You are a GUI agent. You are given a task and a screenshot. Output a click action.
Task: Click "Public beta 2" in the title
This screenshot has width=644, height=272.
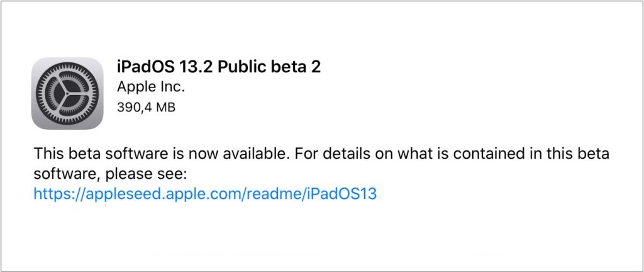click(x=267, y=67)
